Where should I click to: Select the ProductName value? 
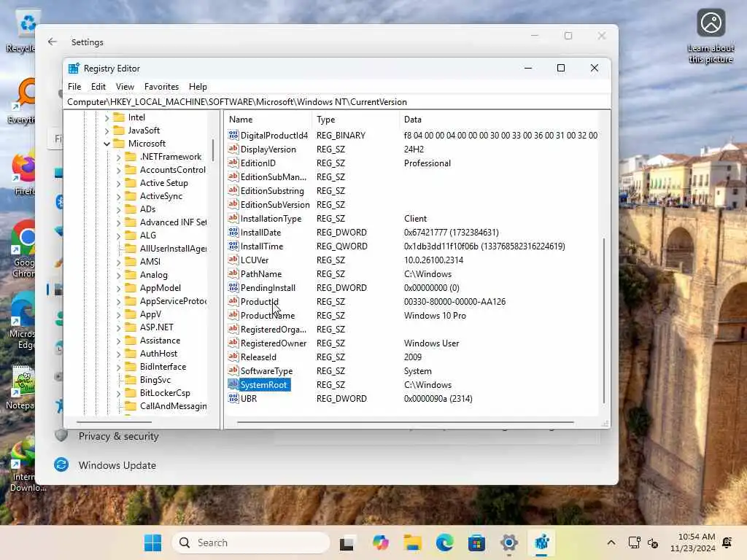267,316
